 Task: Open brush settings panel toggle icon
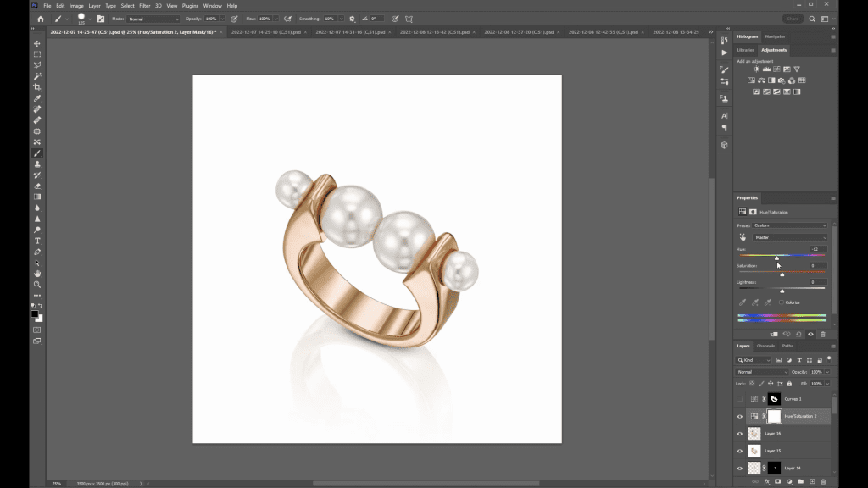[x=100, y=19]
